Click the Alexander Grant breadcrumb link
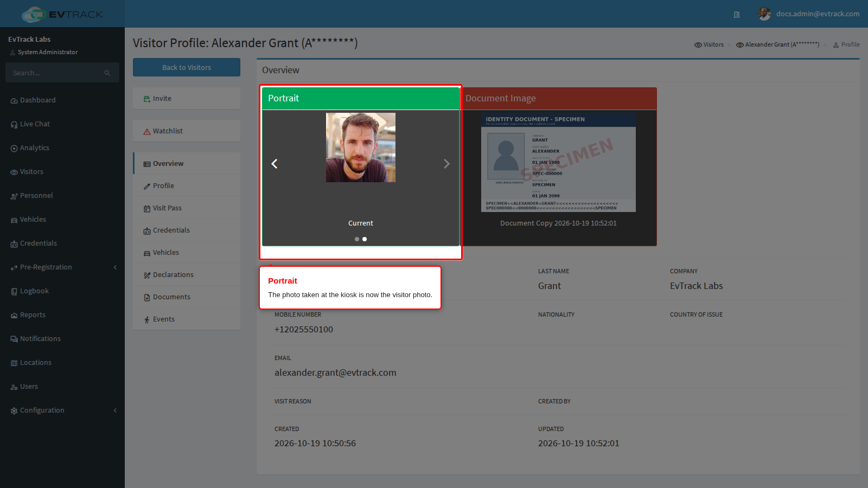Viewport: 868px width, 488px height. (777, 44)
